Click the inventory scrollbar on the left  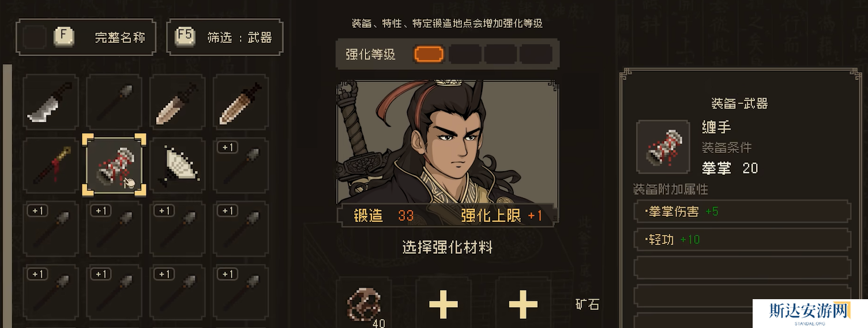pos(7,196)
